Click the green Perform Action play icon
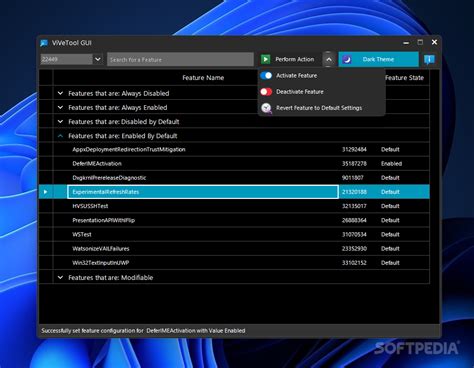 point(265,59)
